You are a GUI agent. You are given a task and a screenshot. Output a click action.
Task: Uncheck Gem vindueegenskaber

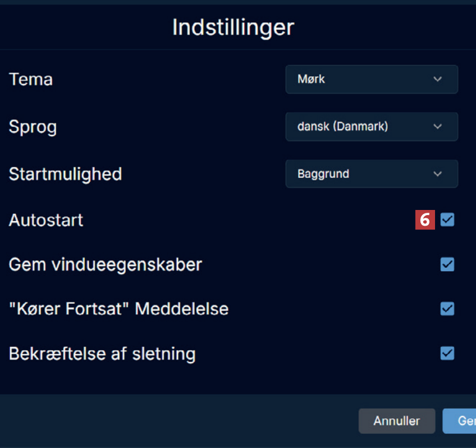click(x=447, y=264)
